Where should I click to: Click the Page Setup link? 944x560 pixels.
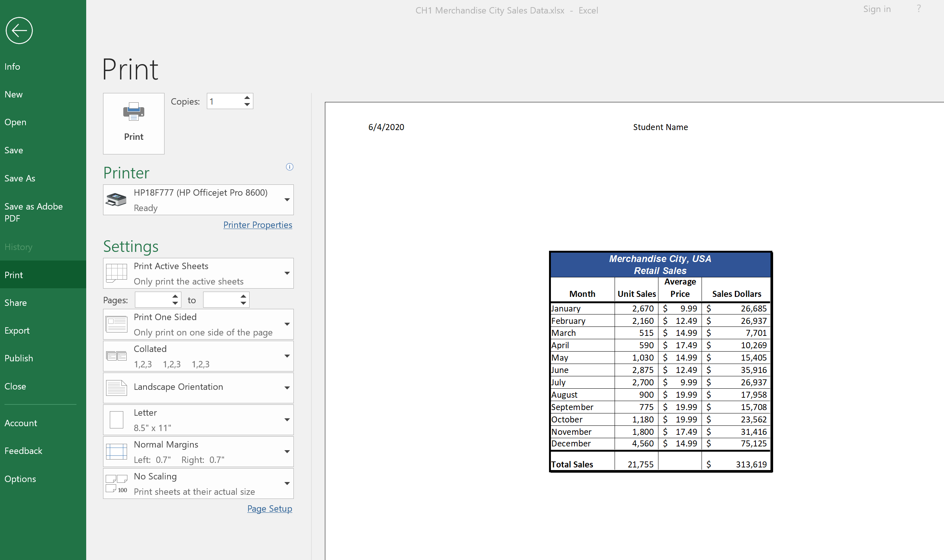pos(269,509)
